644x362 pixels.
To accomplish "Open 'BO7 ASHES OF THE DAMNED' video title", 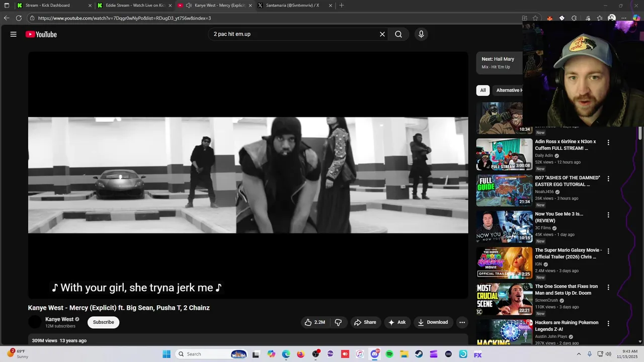I will [x=568, y=181].
